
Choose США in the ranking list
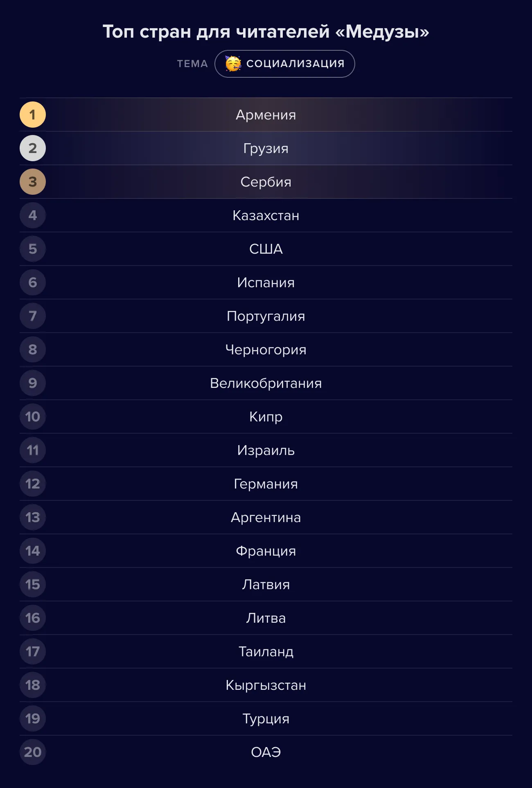click(x=266, y=249)
